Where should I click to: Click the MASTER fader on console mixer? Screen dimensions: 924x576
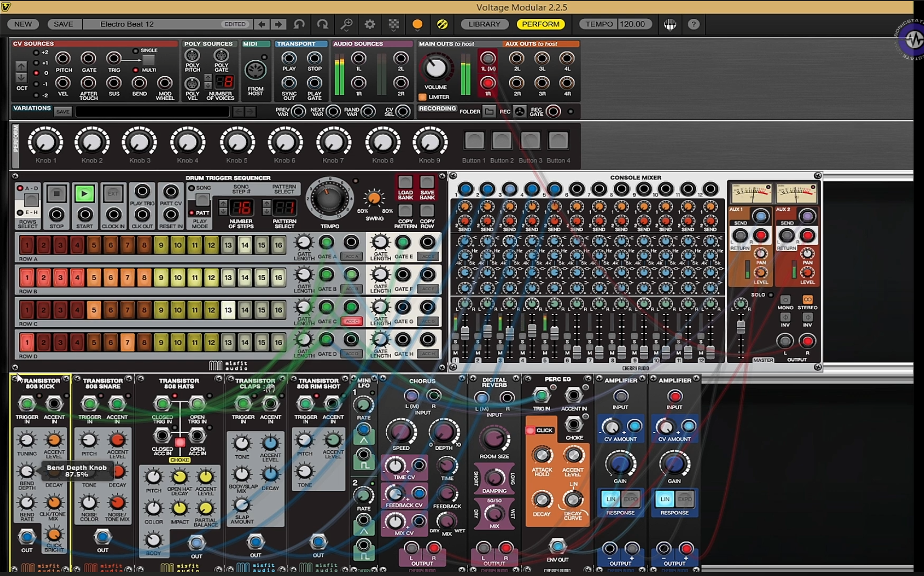pos(741,327)
